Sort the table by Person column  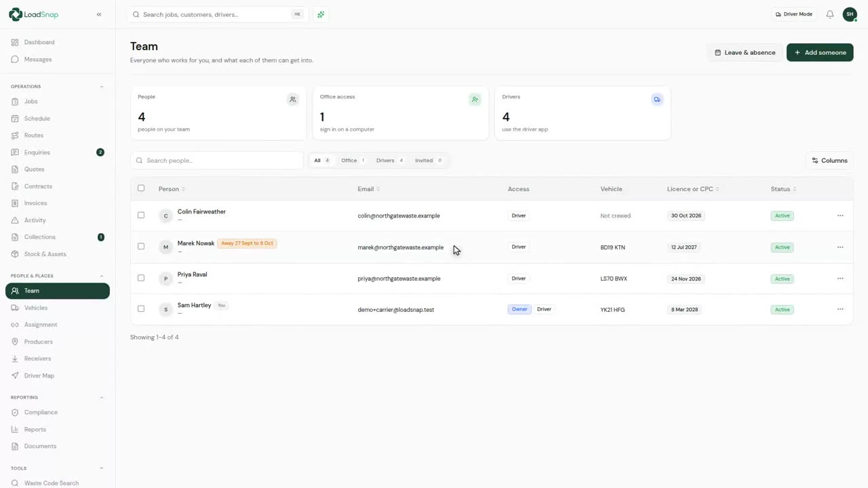tap(172, 189)
